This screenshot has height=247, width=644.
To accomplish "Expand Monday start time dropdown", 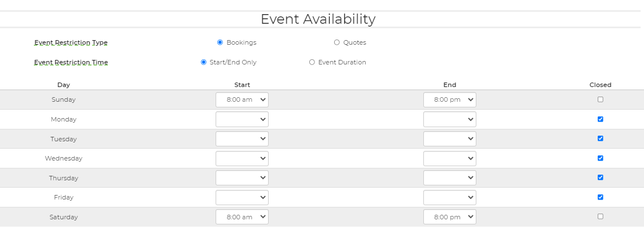I will pos(242,119).
